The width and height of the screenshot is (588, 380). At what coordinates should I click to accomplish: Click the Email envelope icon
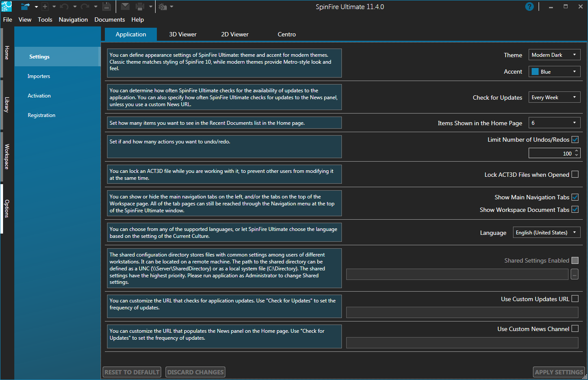pos(125,6)
